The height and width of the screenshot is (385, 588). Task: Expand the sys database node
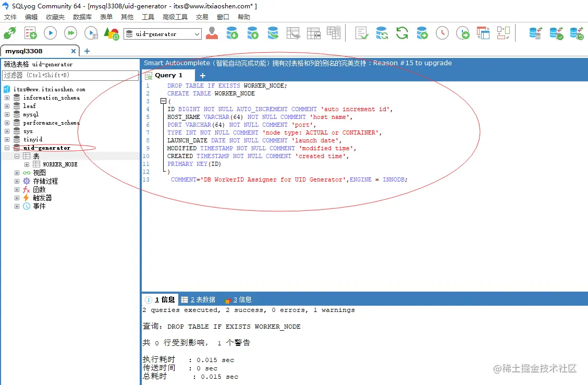[x=7, y=131]
